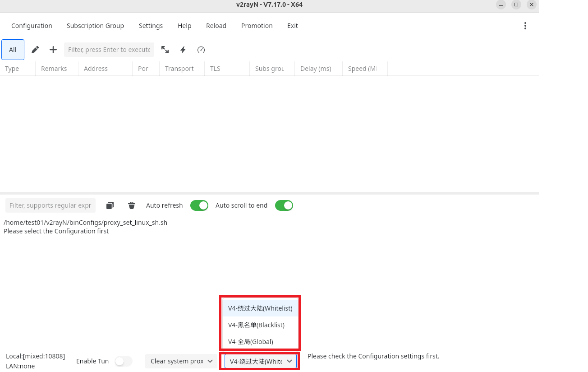The height and width of the screenshot is (372, 588).
Task: Copy the log output with the copy icon
Action: (110, 205)
